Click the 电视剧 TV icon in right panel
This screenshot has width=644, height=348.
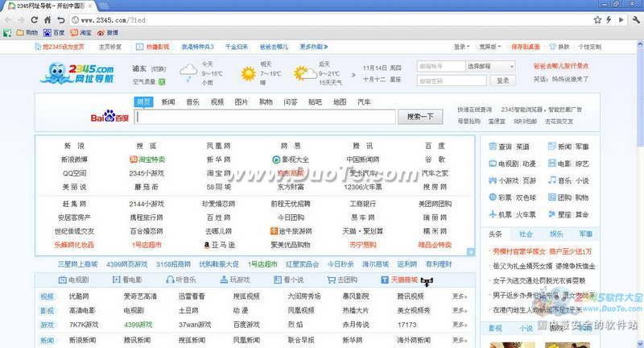tap(493, 164)
